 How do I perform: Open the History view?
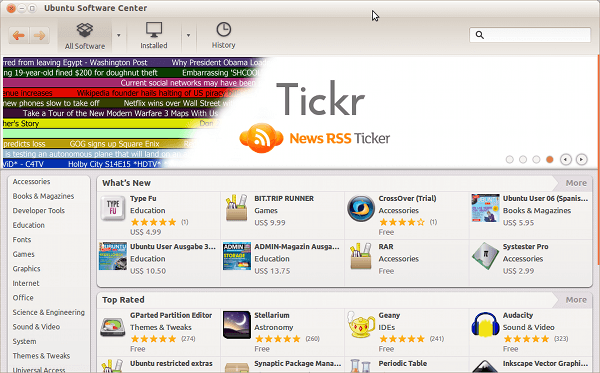(223, 36)
